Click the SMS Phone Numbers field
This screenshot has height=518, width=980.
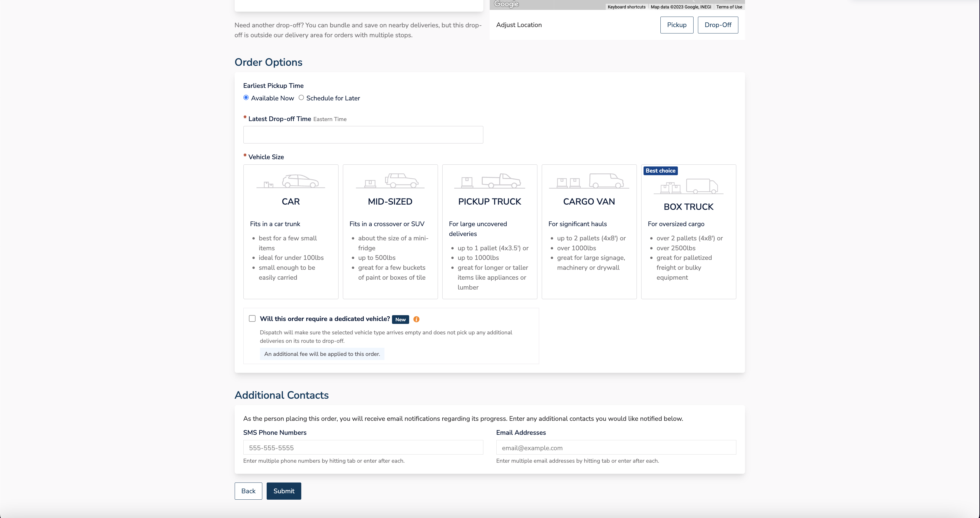pyautogui.click(x=363, y=447)
